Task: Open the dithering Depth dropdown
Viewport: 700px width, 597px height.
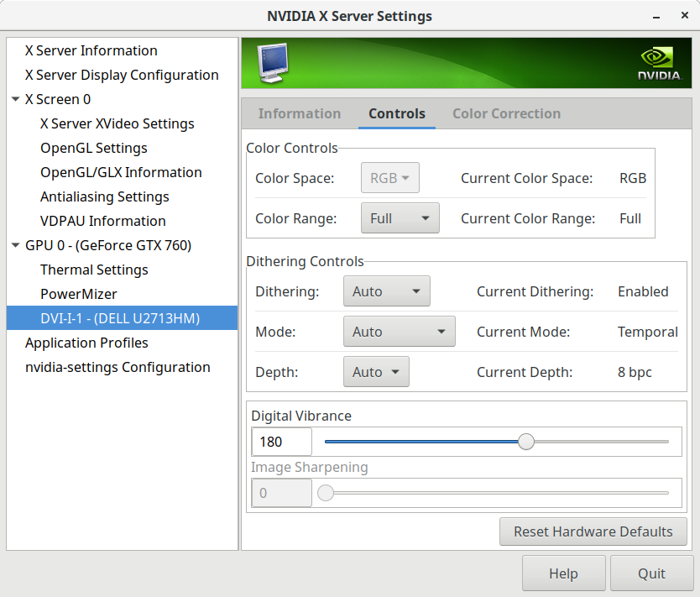Action: [x=376, y=371]
